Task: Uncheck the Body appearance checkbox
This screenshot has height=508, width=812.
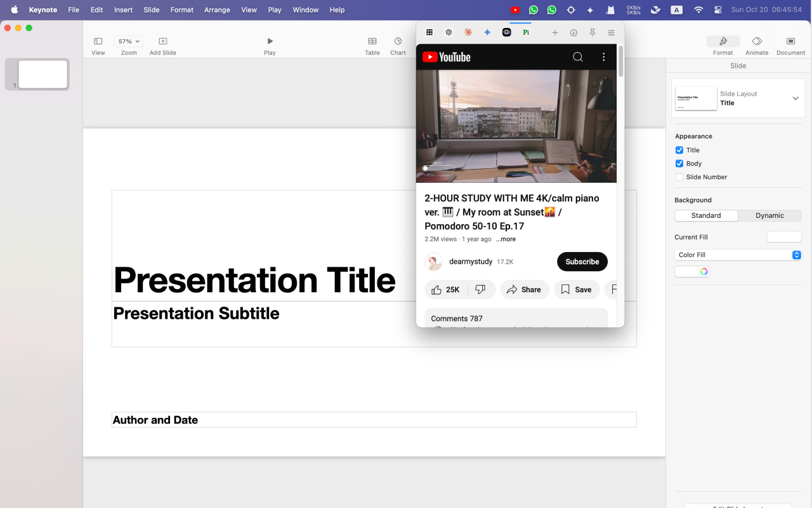Action: pyautogui.click(x=679, y=163)
